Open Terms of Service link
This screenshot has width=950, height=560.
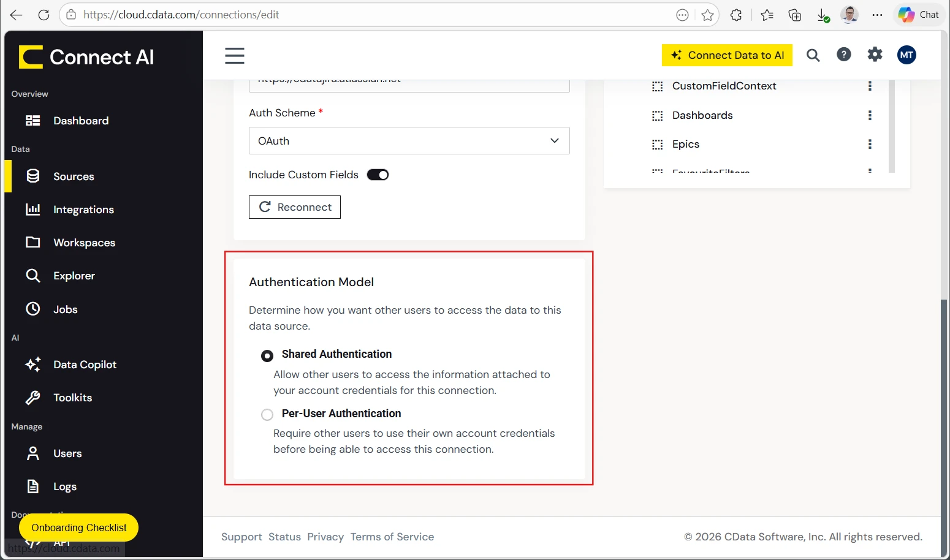[x=392, y=537]
